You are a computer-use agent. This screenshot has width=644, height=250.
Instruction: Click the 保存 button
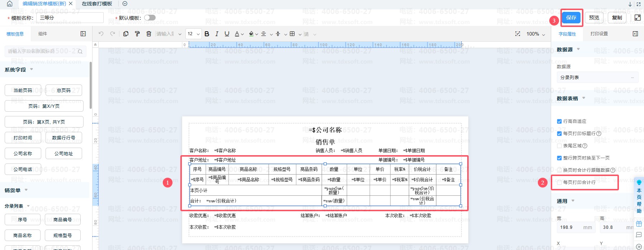tap(571, 18)
